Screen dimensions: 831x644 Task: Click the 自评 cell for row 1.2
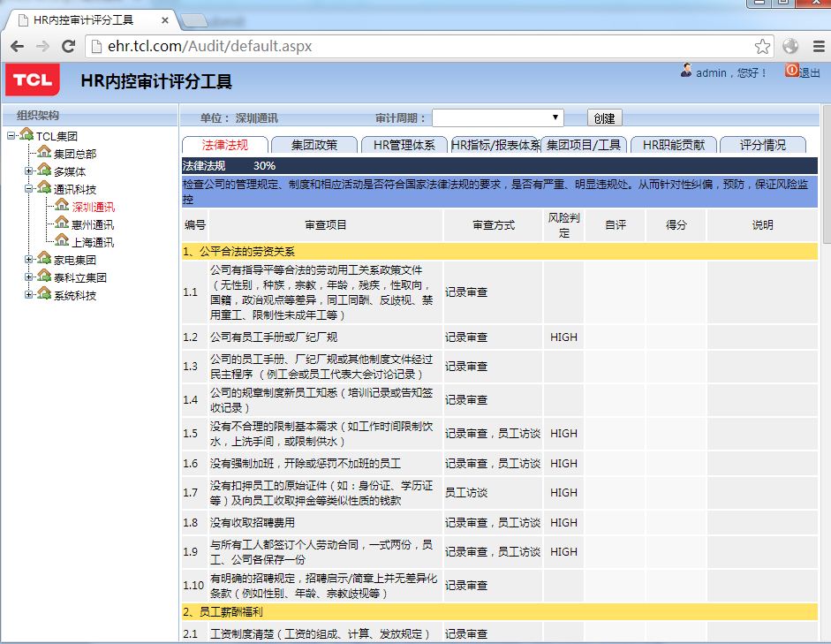tap(615, 337)
